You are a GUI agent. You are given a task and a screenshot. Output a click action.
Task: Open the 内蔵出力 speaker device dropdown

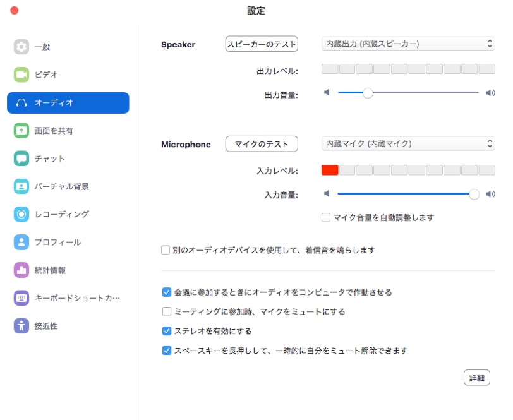(x=408, y=44)
